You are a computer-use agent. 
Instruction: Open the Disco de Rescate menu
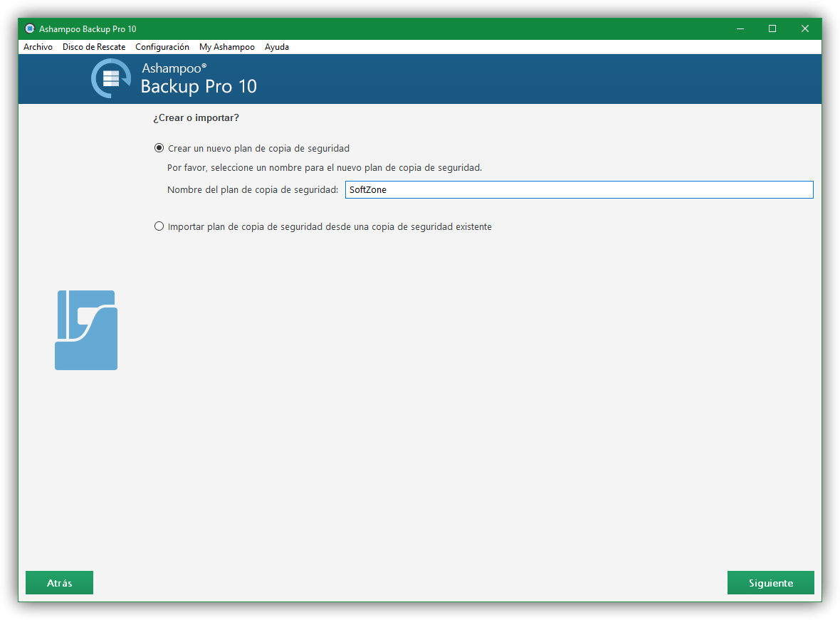coord(94,47)
